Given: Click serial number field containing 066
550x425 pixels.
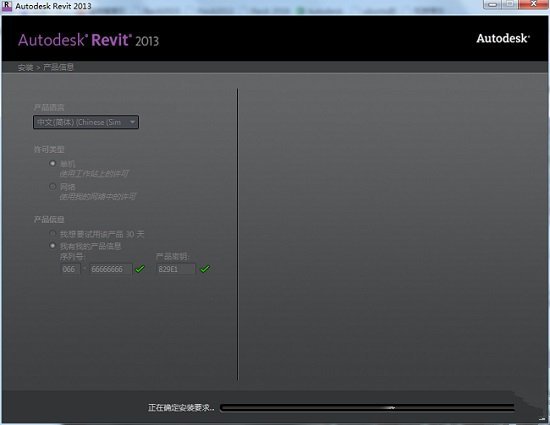Looking at the screenshot, I should (x=70, y=269).
